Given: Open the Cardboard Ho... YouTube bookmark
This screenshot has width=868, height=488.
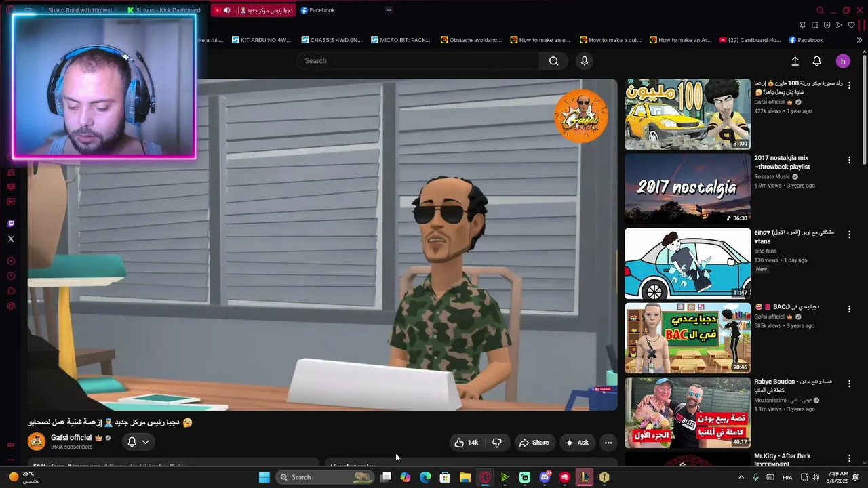Looking at the screenshot, I should 751,40.
